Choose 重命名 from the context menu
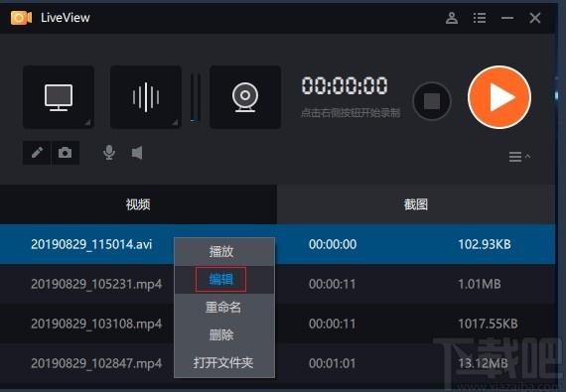Viewport: 566px width, 392px height. 224,308
